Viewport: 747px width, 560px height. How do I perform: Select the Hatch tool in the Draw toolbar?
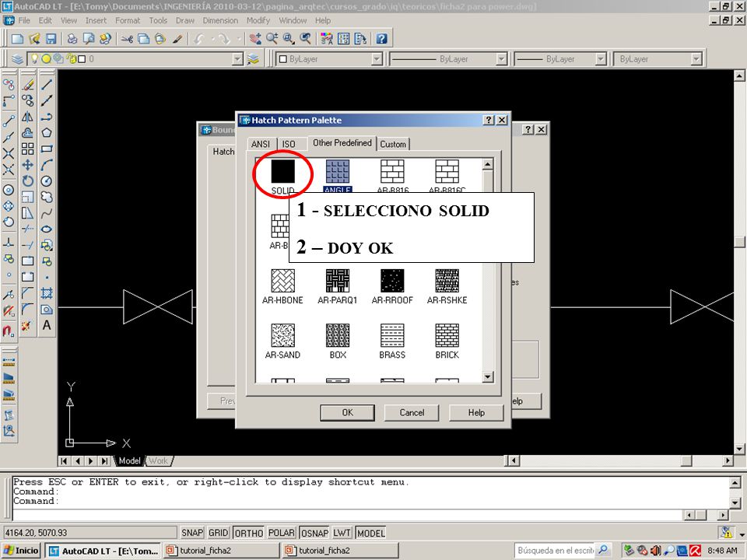47,293
